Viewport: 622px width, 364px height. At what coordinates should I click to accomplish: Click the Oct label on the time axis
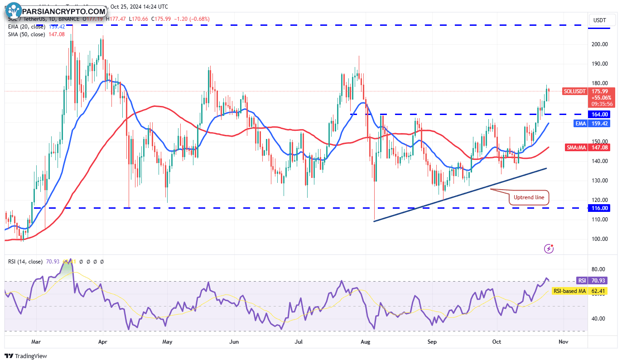coord(497,342)
